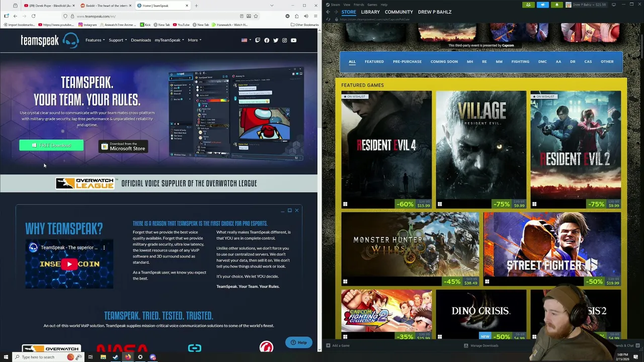
Task: Expand the More dropdown menu
Action: pyautogui.click(x=194, y=40)
